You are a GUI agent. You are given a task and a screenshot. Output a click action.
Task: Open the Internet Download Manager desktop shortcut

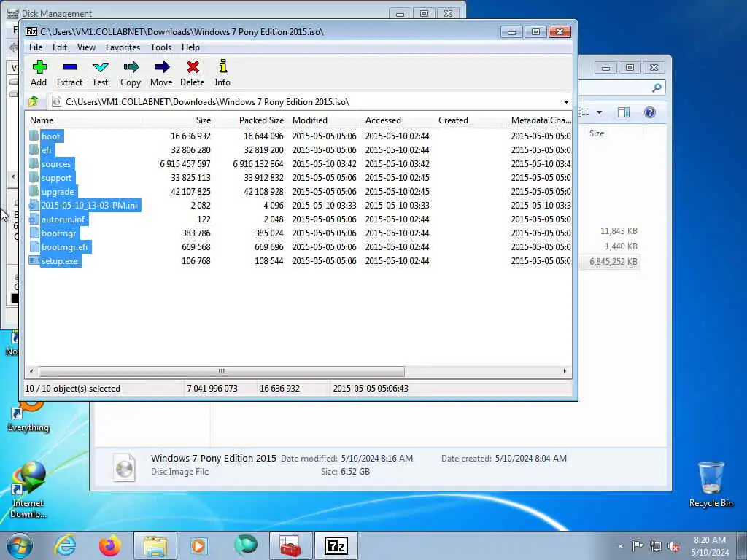28,491
